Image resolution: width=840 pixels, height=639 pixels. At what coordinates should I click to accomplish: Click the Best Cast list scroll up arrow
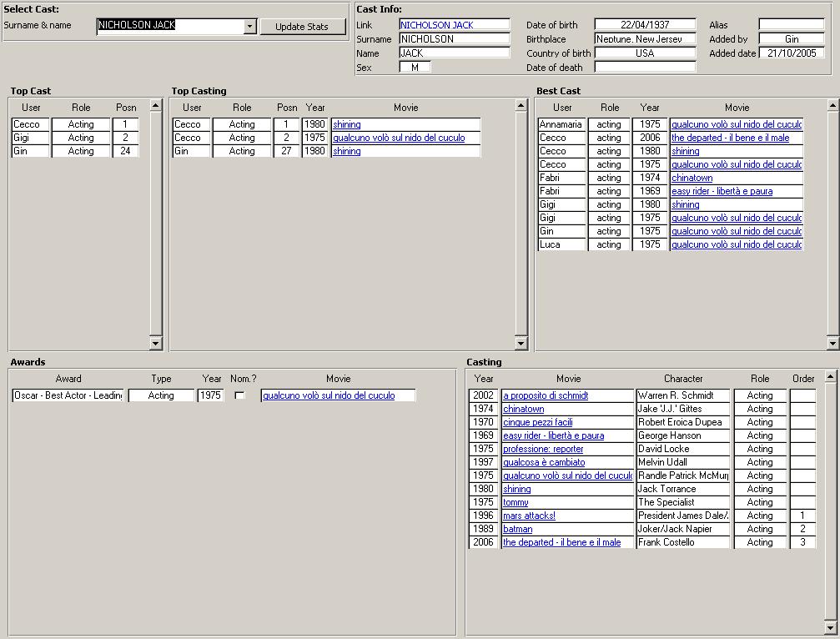pyautogui.click(x=832, y=105)
